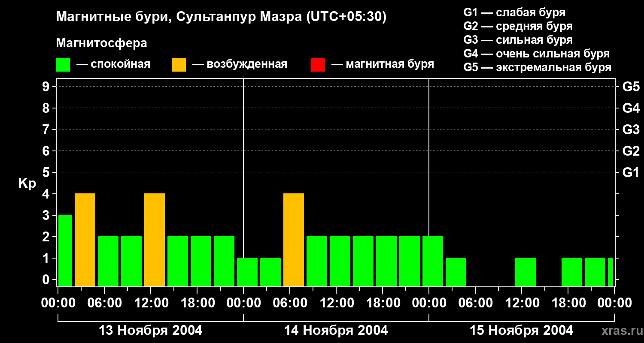The width and height of the screenshot is (644, 343).
Task: Click the lone green bar at 12:00 on 15 November
Action: pos(526,272)
